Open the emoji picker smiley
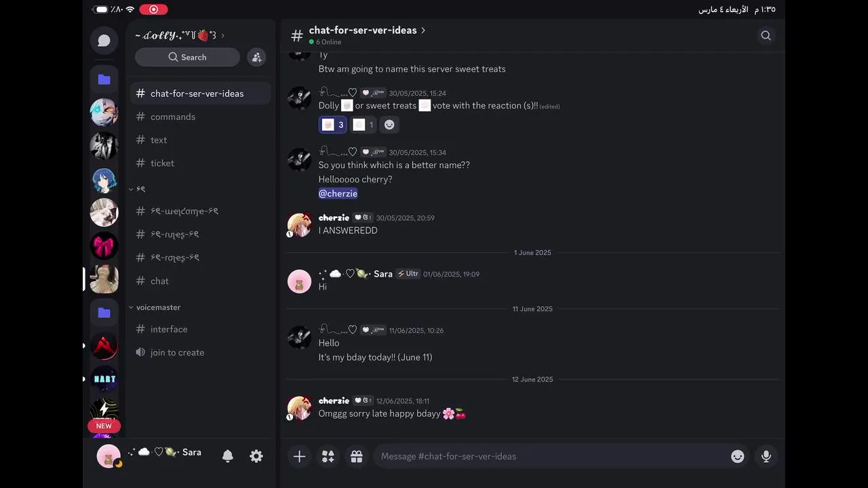 738,456
